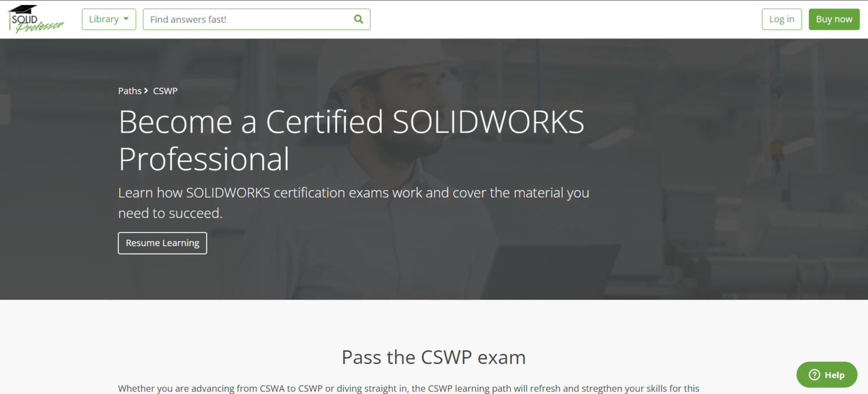Click the SolidProfessor logo

pyautogui.click(x=36, y=19)
